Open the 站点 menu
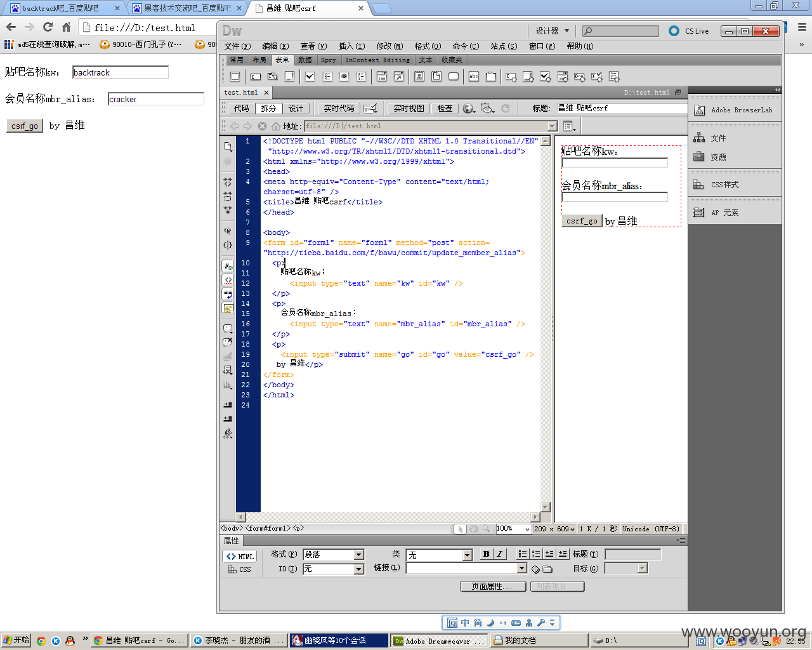This screenshot has height=650, width=812. pos(504,46)
